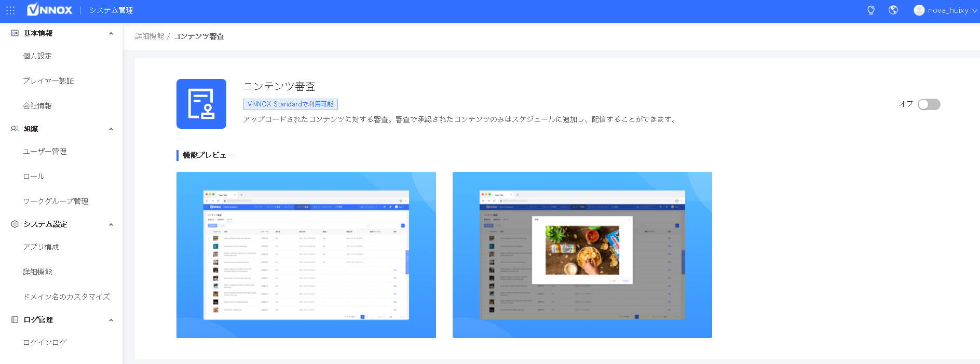Collapse the 組織 menu section
The width and height of the screenshot is (980, 364).
111,129
